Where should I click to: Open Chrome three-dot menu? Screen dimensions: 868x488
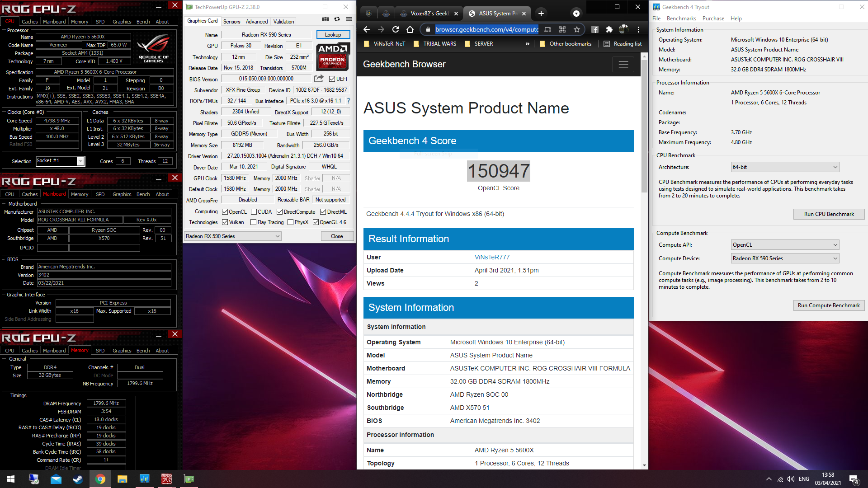[x=638, y=29]
